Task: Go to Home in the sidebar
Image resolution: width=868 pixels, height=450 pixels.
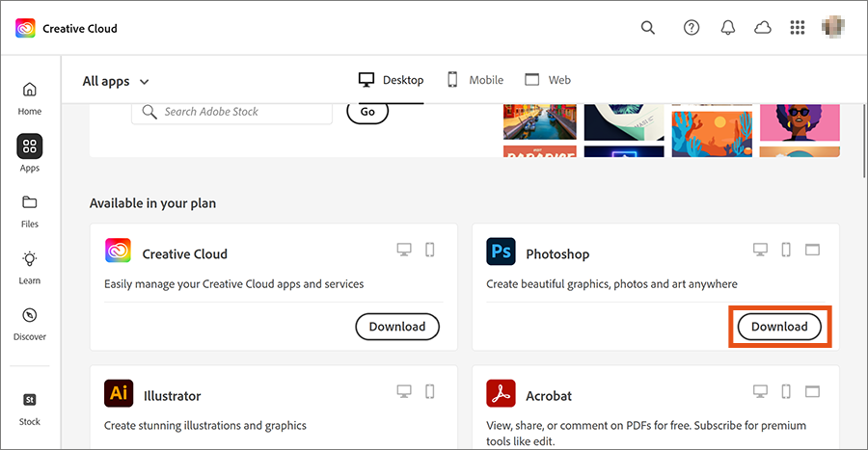Action: coord(30,97)
